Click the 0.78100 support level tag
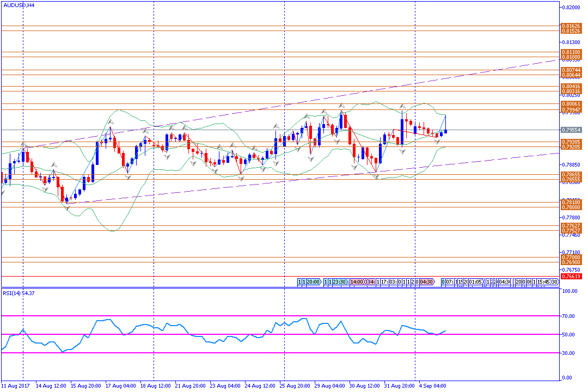Screen dimensions: 588x392 click(571, 202)
